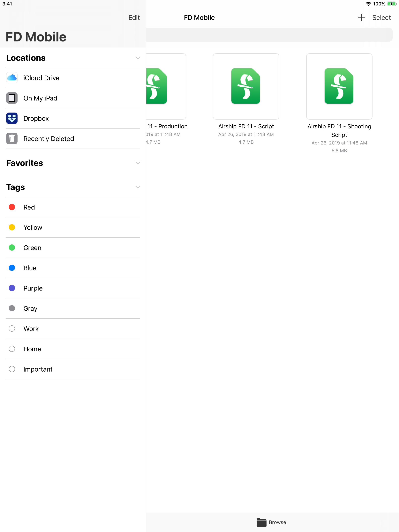The width and height of the screenshot is (399, 532).
Task: Open the Airship FD 11 Script file icon
Action: (246, 86)
